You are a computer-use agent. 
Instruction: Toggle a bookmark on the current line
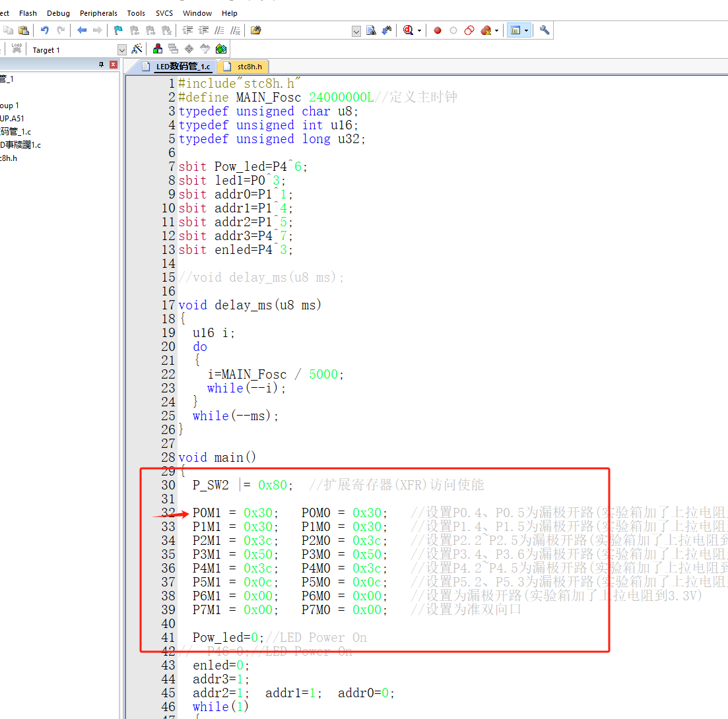click(x=118, y=30)
